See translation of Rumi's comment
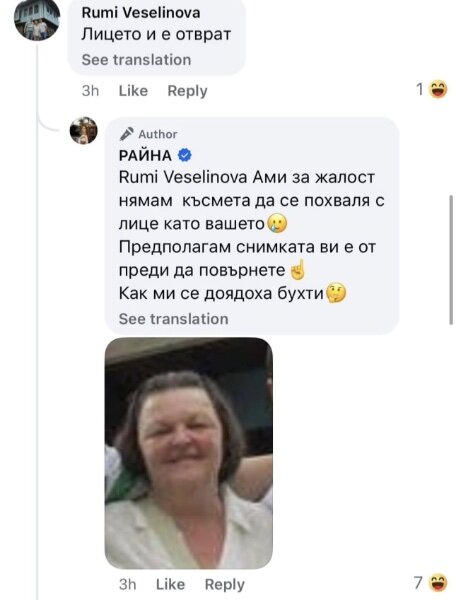This screenshot has width=456, height=600. [x=136, y=60]
